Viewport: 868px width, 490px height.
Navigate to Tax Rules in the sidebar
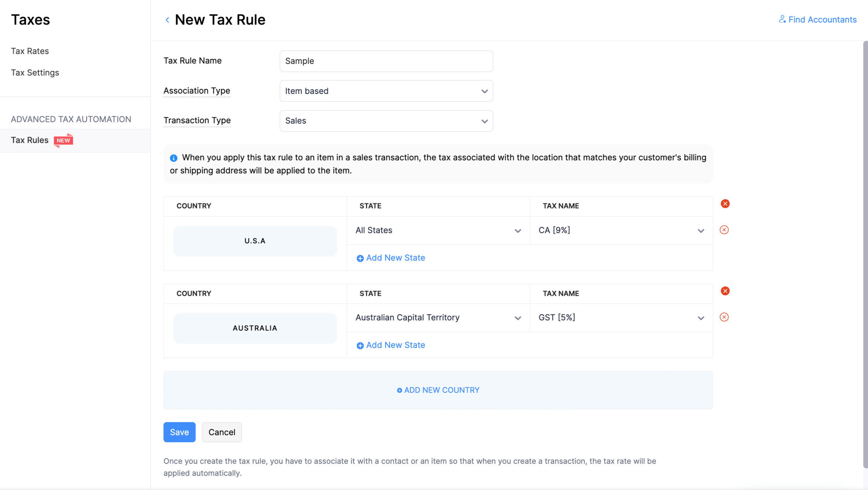(x=29, y=140)
